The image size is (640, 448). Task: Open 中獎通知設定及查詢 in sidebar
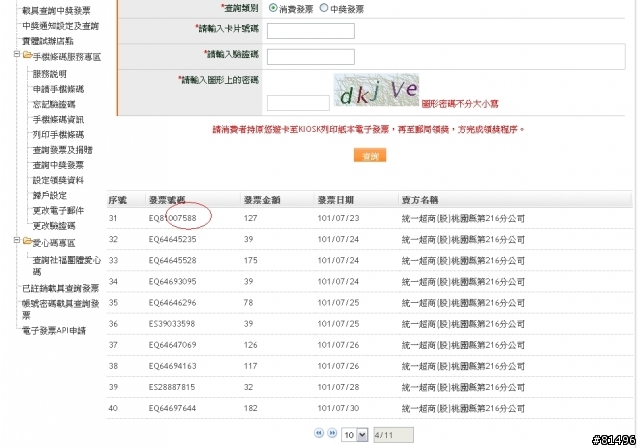(60, 26)
